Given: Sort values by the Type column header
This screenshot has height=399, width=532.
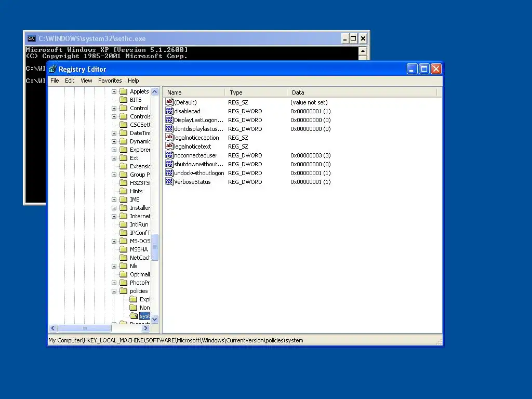Looking at the screenshot, I should point(256,92).
